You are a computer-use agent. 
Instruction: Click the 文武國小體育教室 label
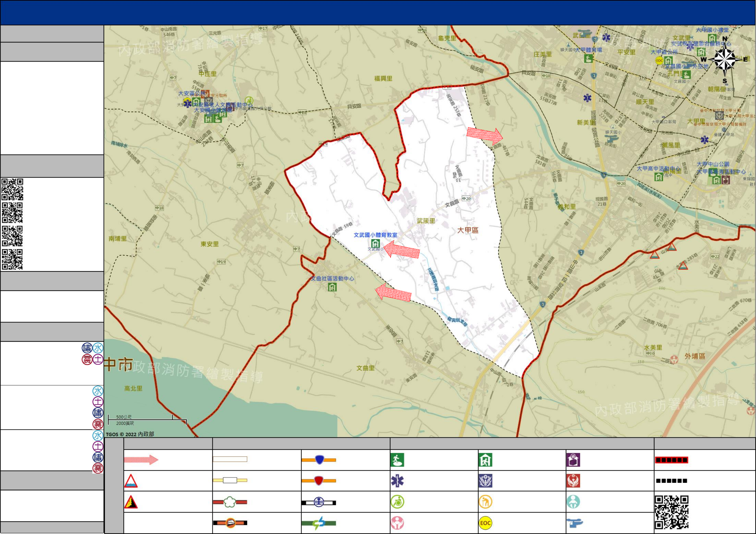click(375, 235)
